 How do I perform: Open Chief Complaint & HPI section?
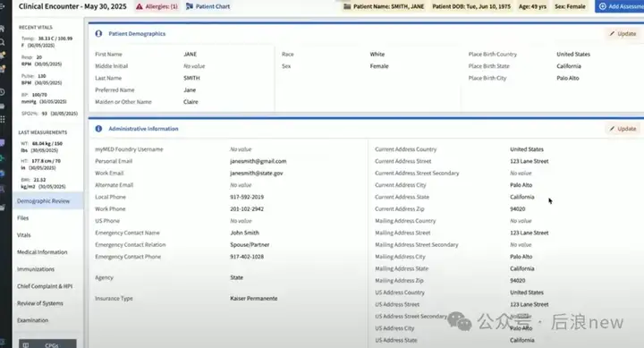tap(45, 286)
